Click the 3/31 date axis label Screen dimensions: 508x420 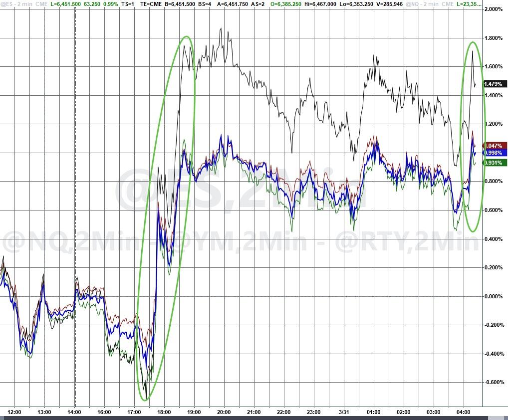click(344, 412)
